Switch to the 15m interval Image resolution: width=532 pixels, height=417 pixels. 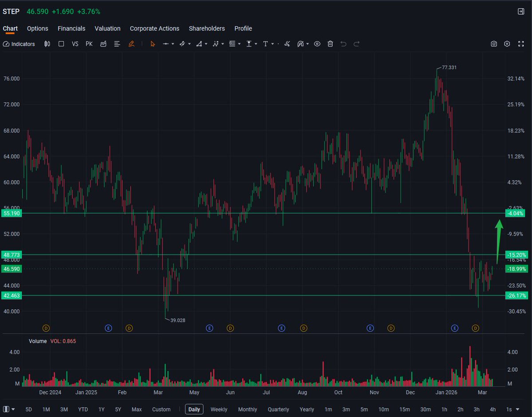click(x=405, y=409)
